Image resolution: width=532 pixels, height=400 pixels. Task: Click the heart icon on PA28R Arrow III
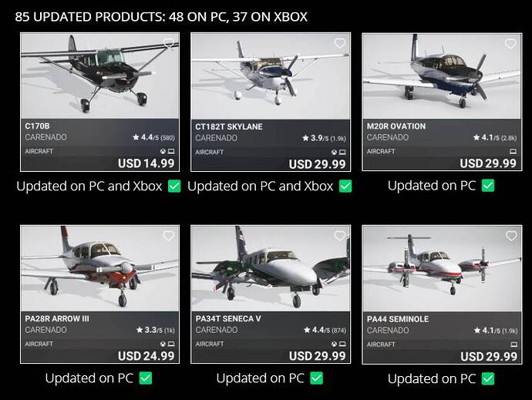[169, 237]
